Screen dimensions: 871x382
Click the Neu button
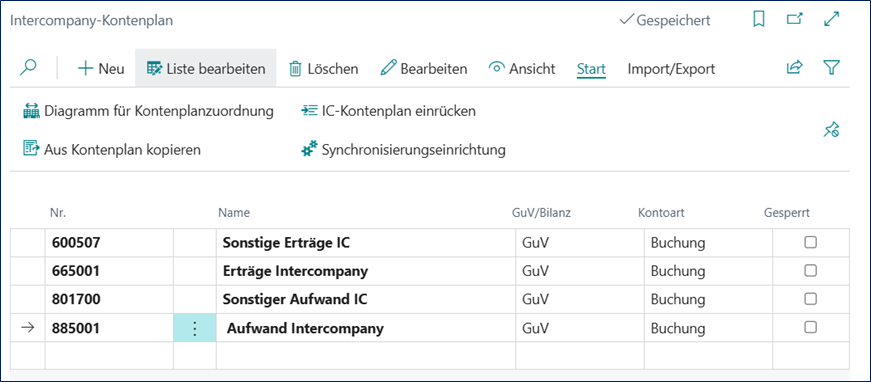coord(101,69)
